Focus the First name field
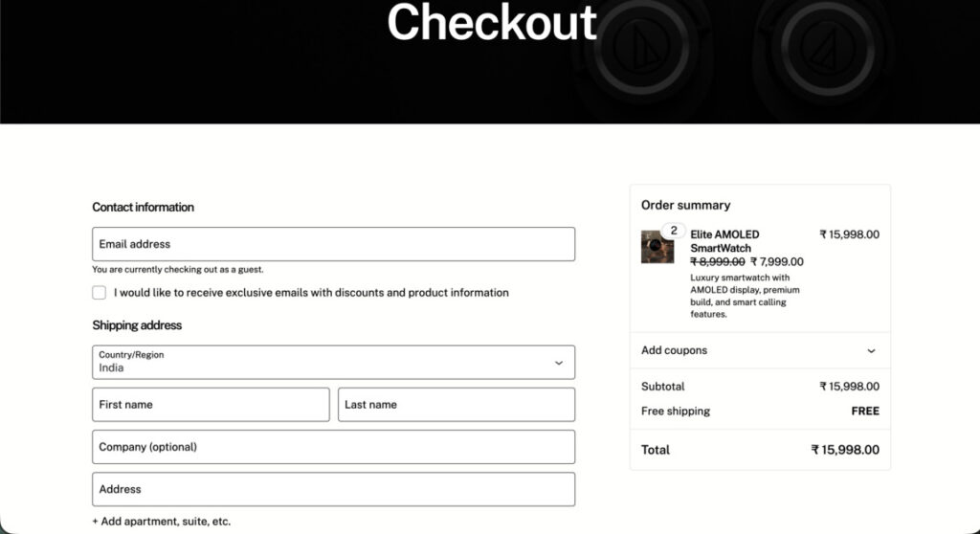 (x=211, y=405)
